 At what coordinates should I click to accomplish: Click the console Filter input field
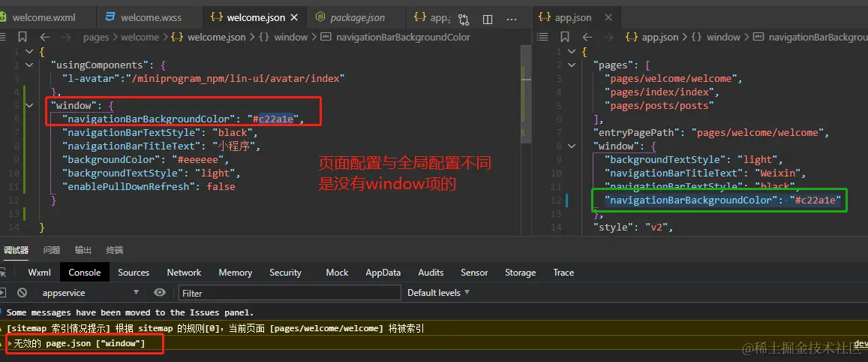[x=290, y=293]
